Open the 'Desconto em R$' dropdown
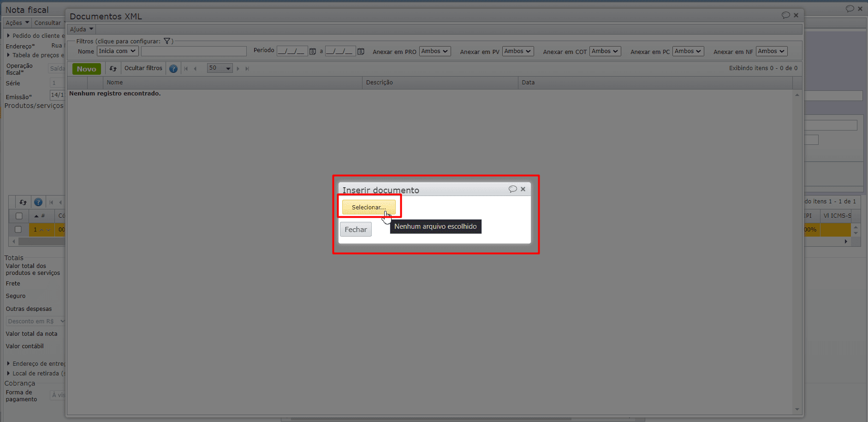This screenshot has height=422, width=868. pyautogui.click(x=36, y=321)
